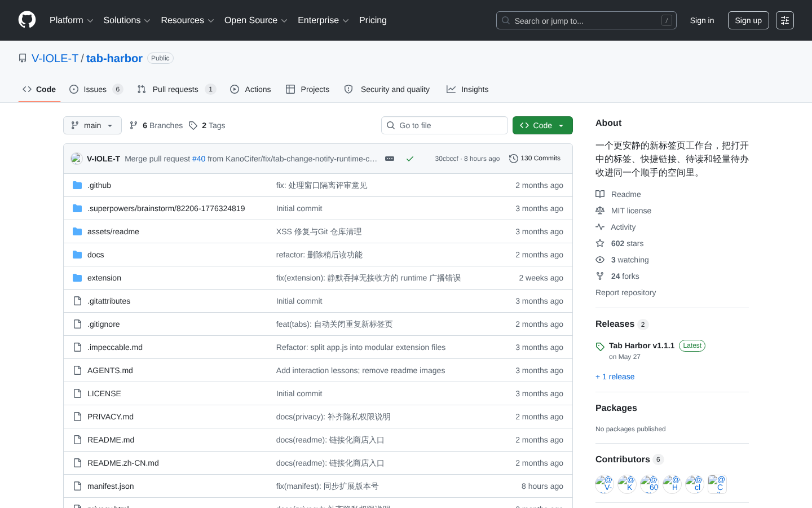Open commit 30cbccf hash link

point(447,159)
